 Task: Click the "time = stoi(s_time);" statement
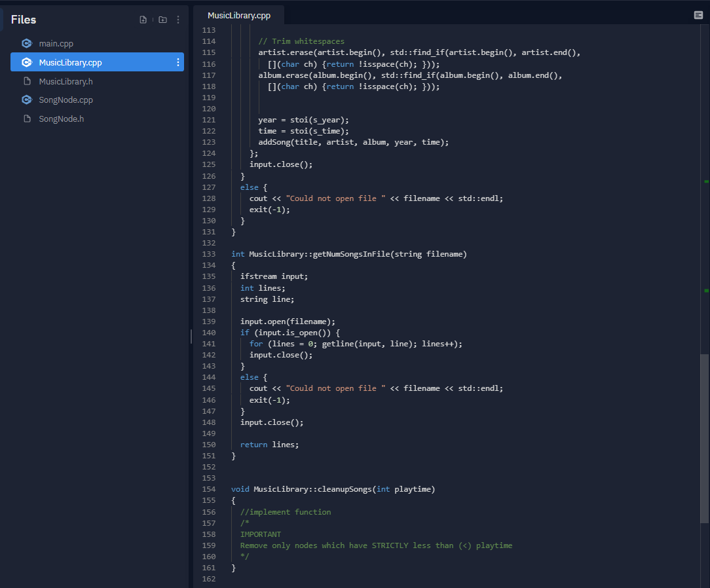(x=303, y=131)
